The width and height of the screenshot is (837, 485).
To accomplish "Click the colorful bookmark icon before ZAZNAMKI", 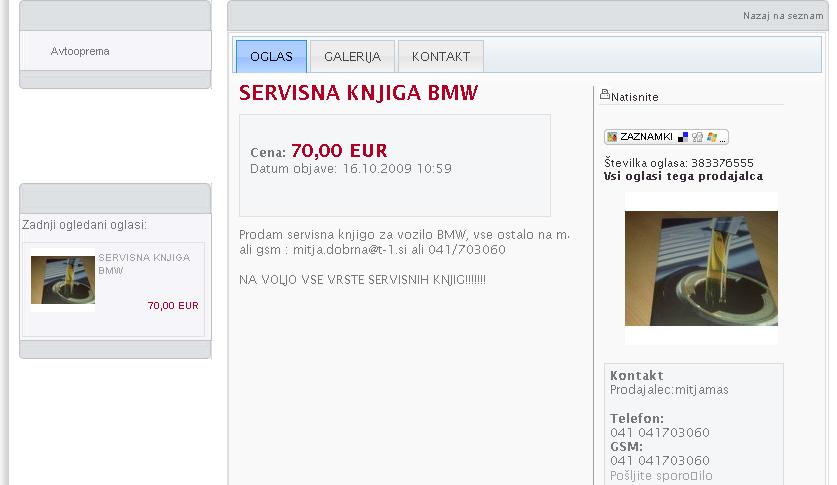I will 612,137.
